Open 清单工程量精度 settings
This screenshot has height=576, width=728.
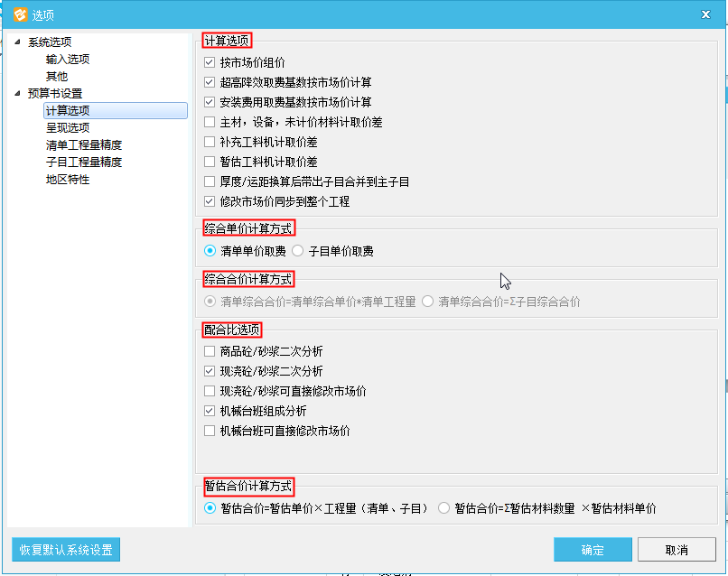[84, 145]
